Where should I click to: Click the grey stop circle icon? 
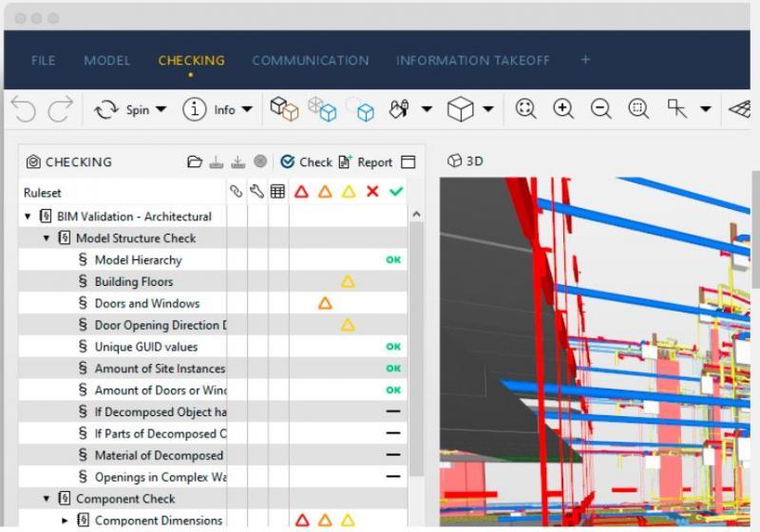[x=260, y=161]
